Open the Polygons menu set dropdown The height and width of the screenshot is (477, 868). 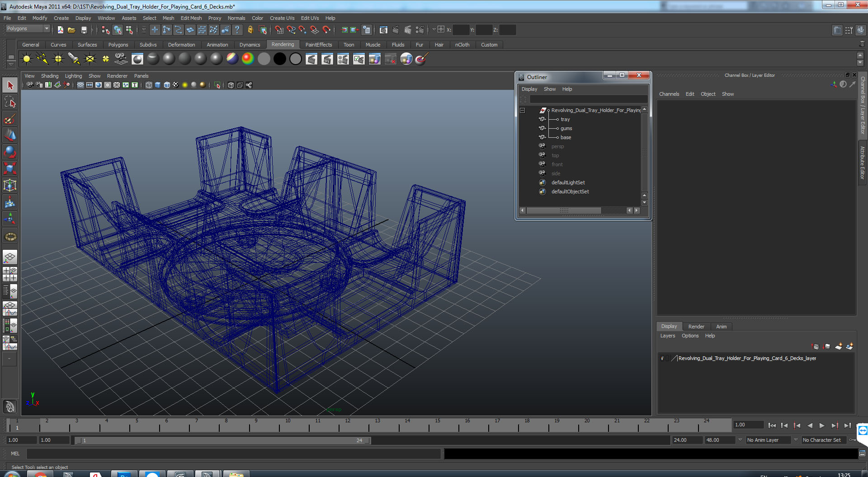pos(28,28)
